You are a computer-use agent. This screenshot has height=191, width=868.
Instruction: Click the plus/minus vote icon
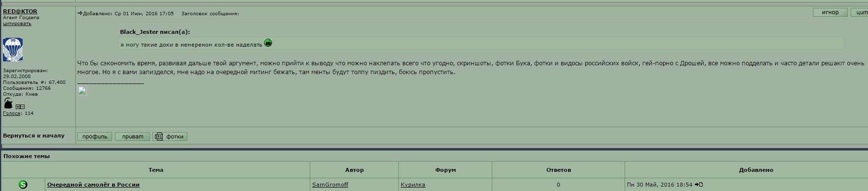coord(20,107)
